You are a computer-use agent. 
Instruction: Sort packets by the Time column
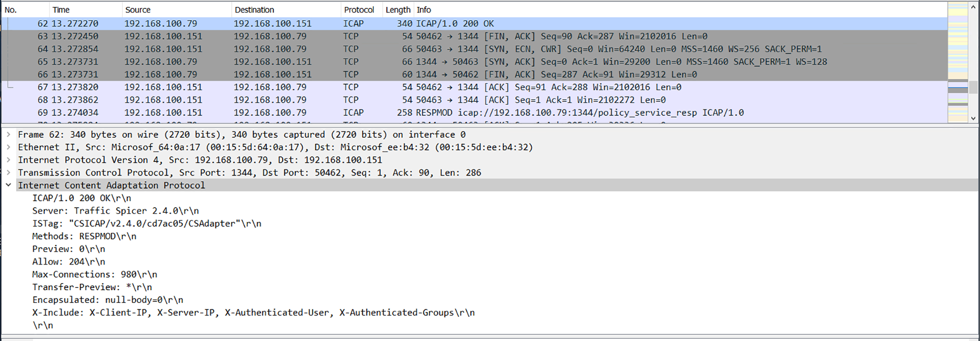click(61, 10)
